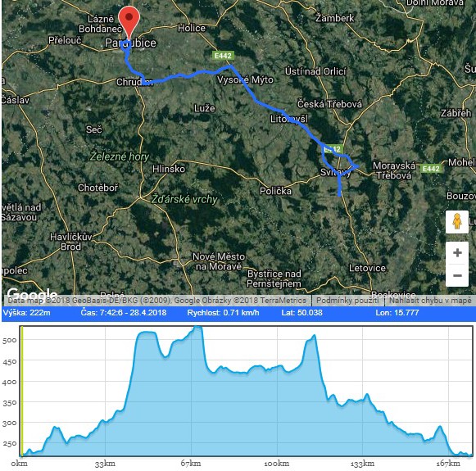Viewport: 476px width, 471px height.
Task: Zoom in with the plus button
Action: [x=457, y=253]
